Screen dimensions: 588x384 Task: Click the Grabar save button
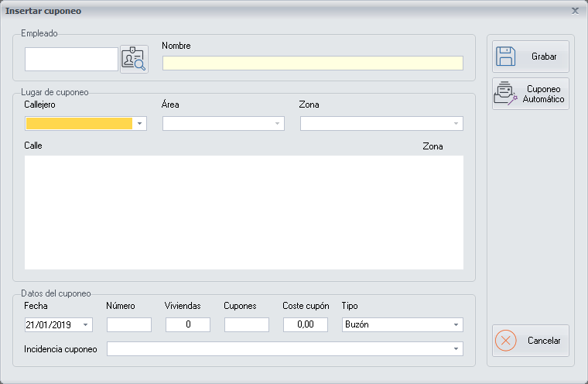click(530, 57)
